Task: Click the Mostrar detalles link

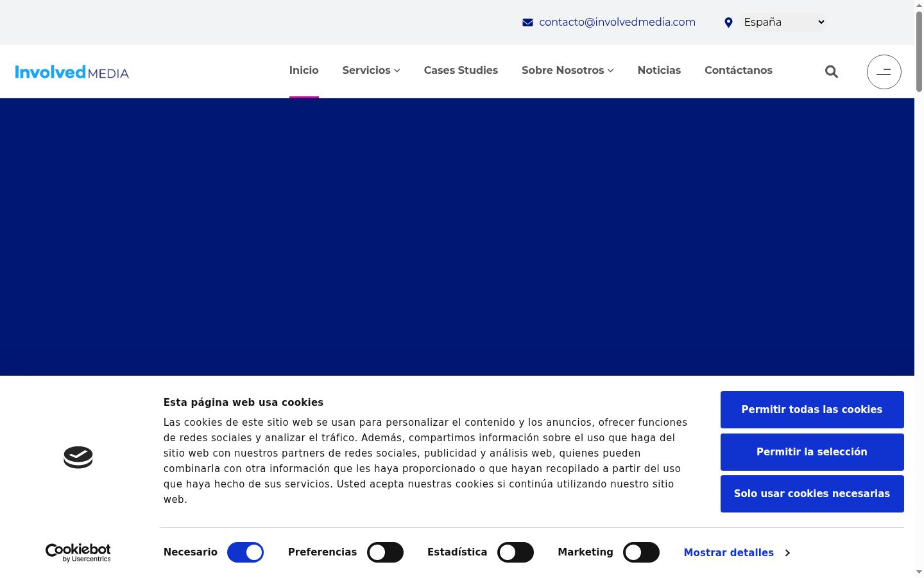Action: (x=729, y=553)
